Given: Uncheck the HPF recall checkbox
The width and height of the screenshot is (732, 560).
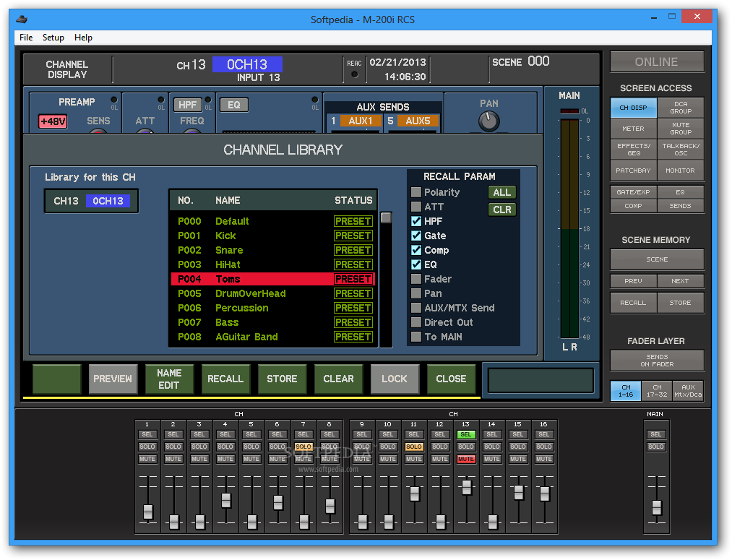Looking at the screenshot, I should point(416,221).
